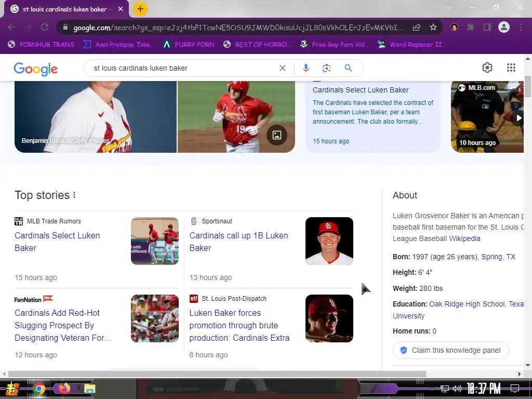This screenshot has height=399, width=532.
Task: Follow the Wikipedia link in About
Action: click(x=464, y=238)
